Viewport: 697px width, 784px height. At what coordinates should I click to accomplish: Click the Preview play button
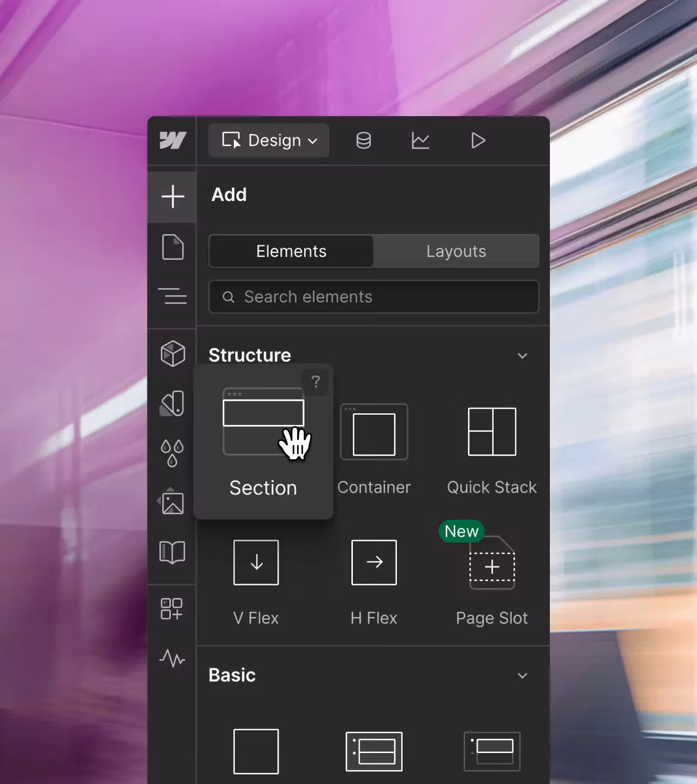tap(478, 141)
